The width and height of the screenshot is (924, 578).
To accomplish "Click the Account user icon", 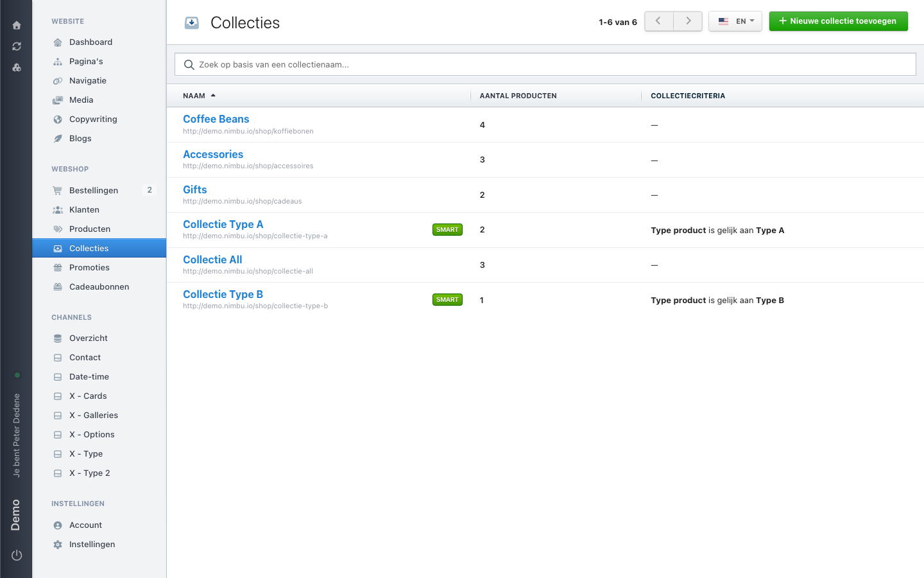I will (58, 525).
